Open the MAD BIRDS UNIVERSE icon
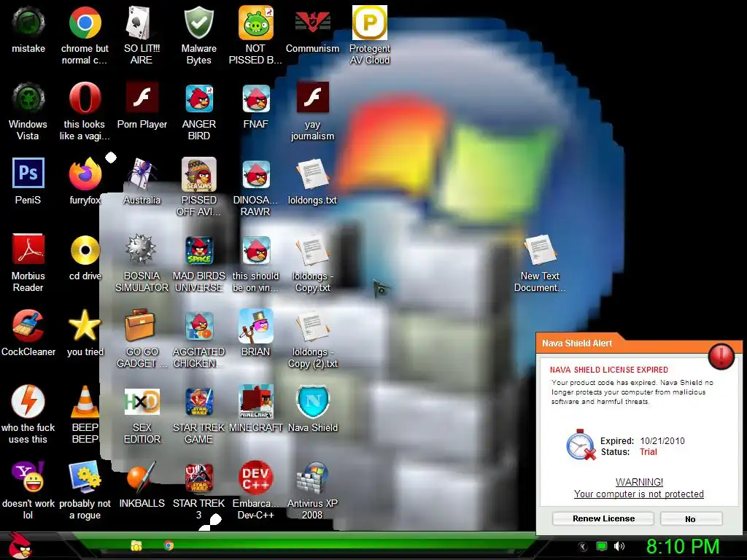Viewport: 747px width, 560px height. tap(198, 251)
